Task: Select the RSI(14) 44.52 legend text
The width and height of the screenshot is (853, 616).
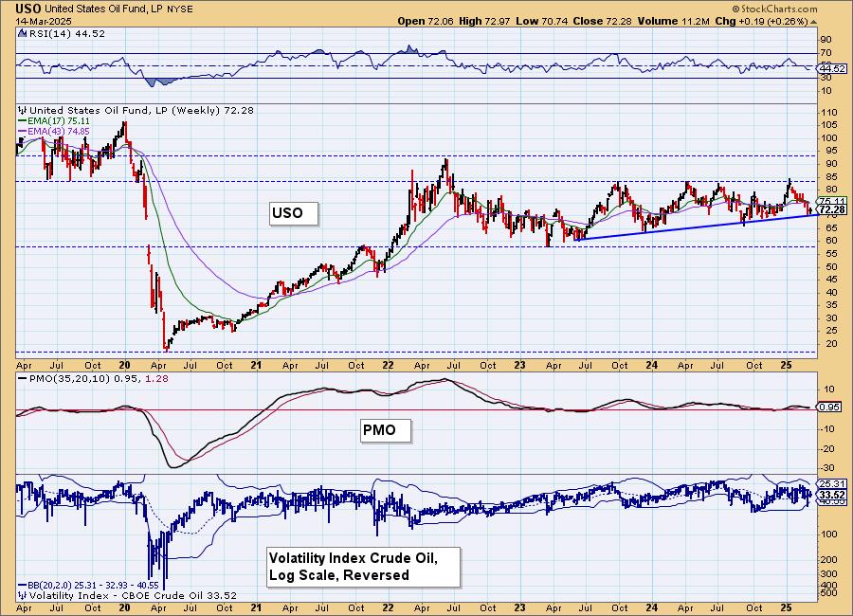Action: click(x=66, y=33)
